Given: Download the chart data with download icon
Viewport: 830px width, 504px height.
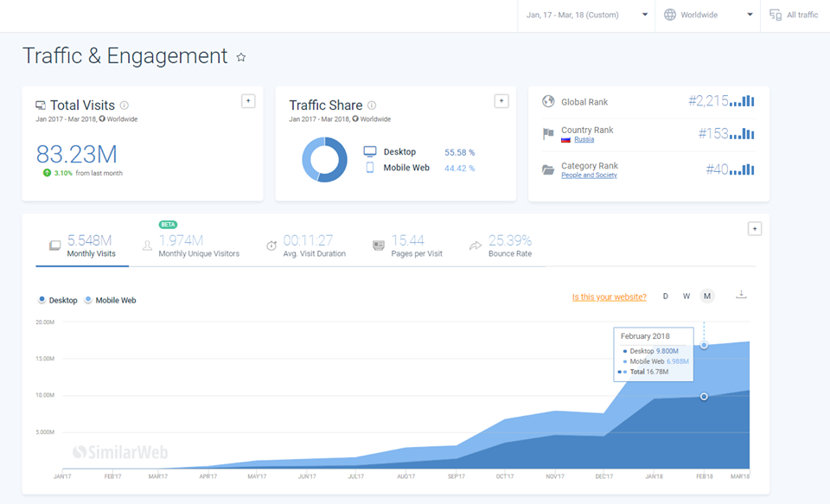Looking at the screenshot, I should pyautogui.click(x=741, y=295).
